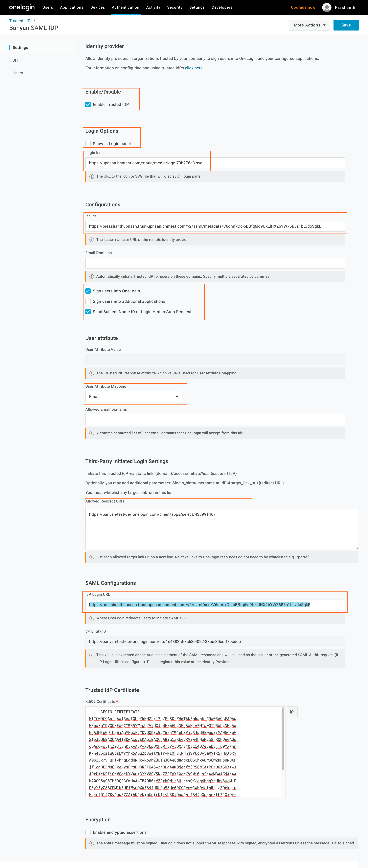This screenshot has height=868, width=368.
Task: Click the Email Domains input field
Action: 215,263
